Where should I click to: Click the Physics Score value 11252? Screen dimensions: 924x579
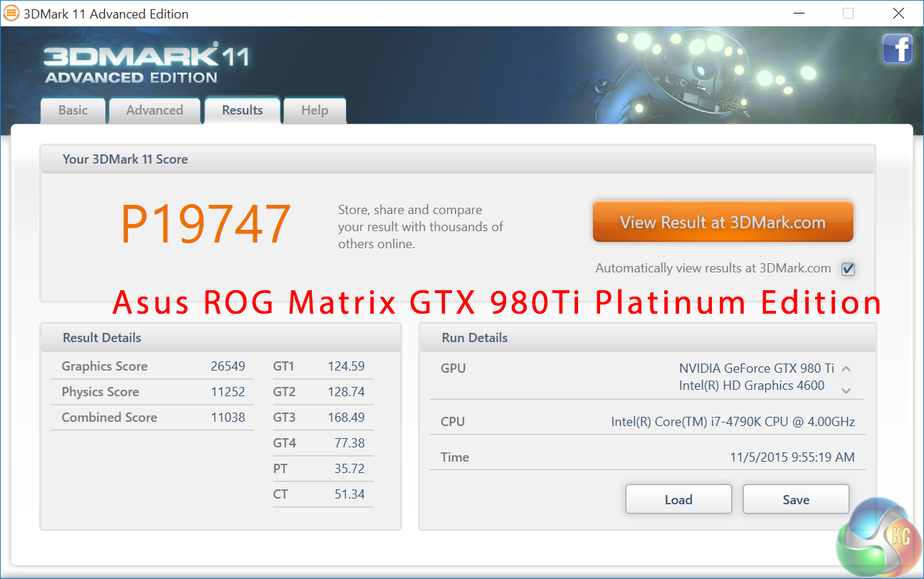pos(228,392)
